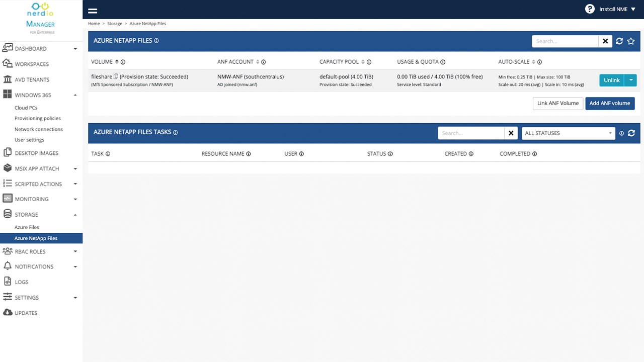This screenshot has height=362, width=644.
Task: Show info for Usage & Quota column
Action: tap(443, 62)
